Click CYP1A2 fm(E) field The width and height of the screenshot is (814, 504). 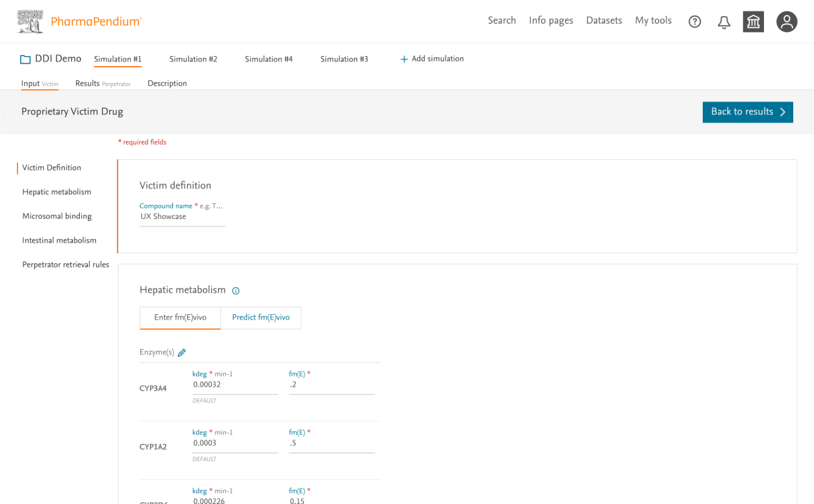[x=332, y=443]
